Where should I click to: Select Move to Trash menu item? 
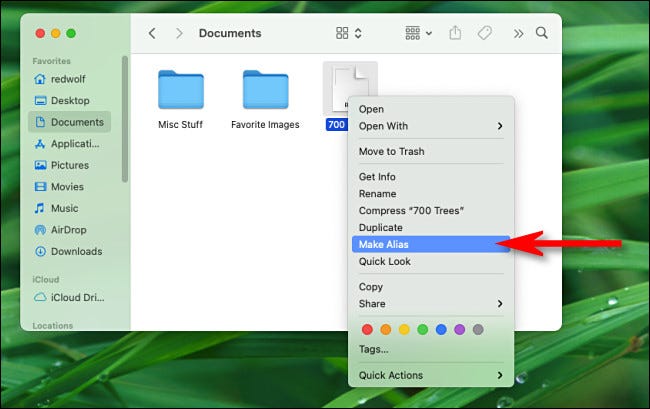pos(392,151)
